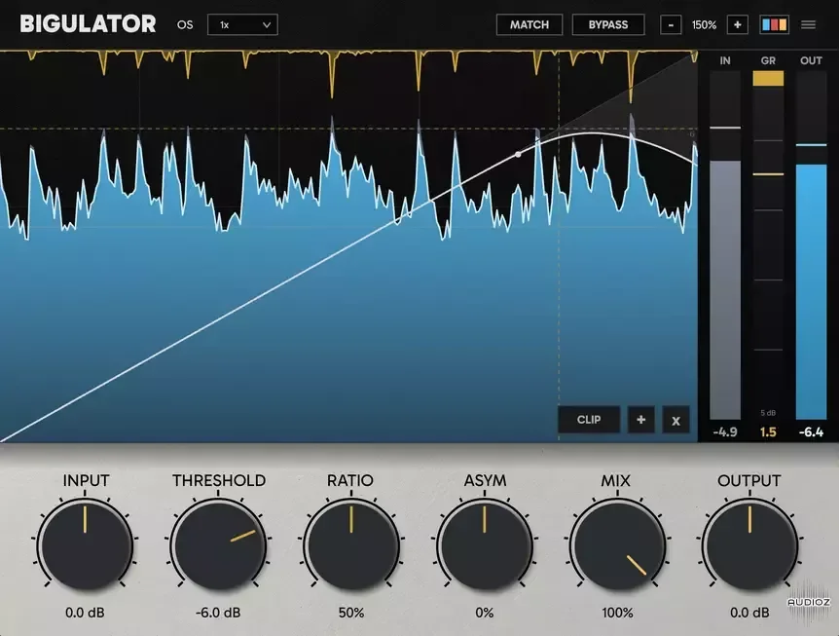Click the threshold value -6.0 dB
The width and height of the screenshot is (840, 636).
(218, 613)
